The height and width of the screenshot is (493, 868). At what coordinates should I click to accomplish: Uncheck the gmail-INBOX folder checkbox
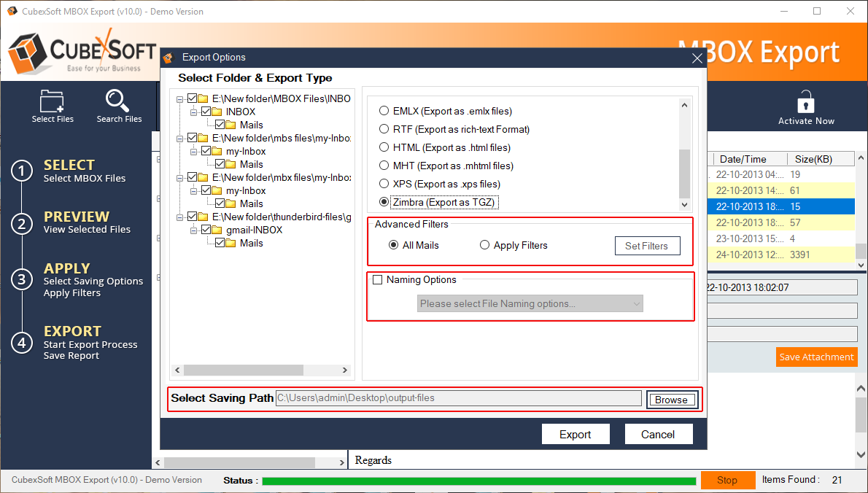coord(206,230)
